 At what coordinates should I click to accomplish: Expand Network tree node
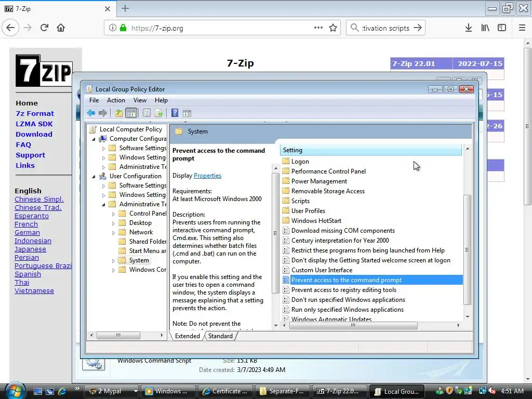point(114,233)
